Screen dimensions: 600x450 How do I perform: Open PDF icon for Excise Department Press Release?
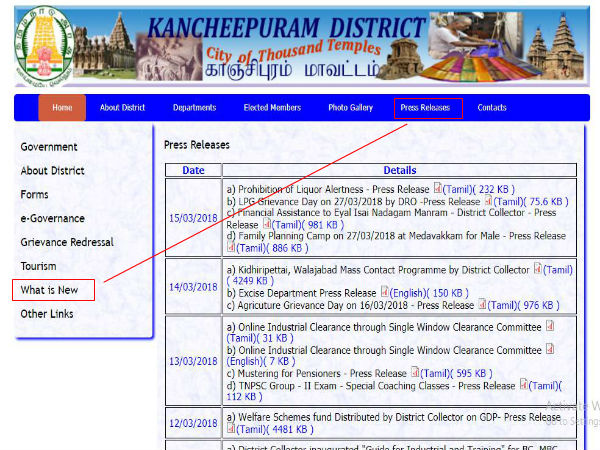click(385, 292)
